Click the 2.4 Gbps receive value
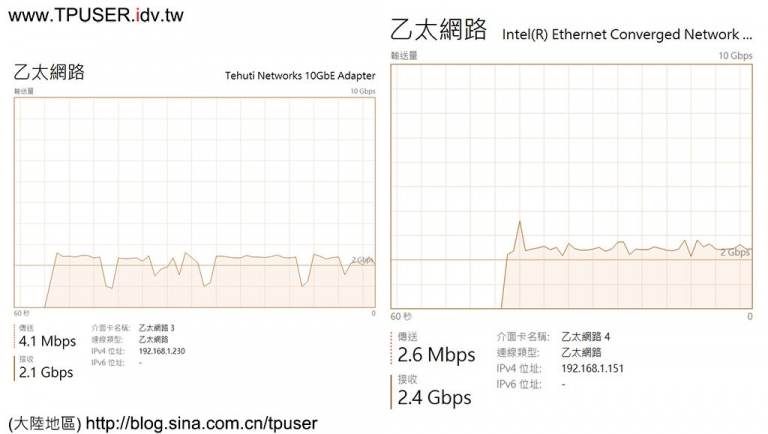This screenshot has width=768, height=434. point(434,397)
